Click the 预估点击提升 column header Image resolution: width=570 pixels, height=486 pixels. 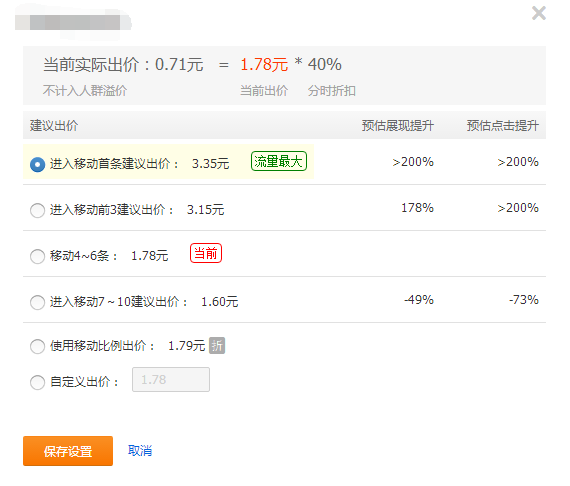pyautogui.click(x=503, y=126)
